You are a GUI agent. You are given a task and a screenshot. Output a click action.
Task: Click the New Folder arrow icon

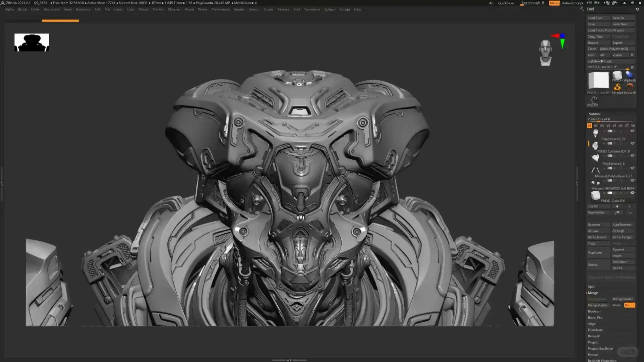coord(618,212)
